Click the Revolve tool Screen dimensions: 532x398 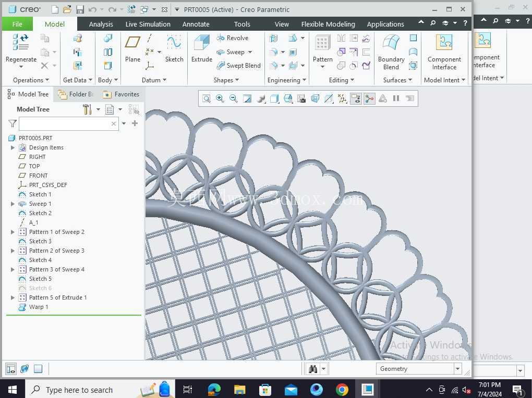(233, 38)
